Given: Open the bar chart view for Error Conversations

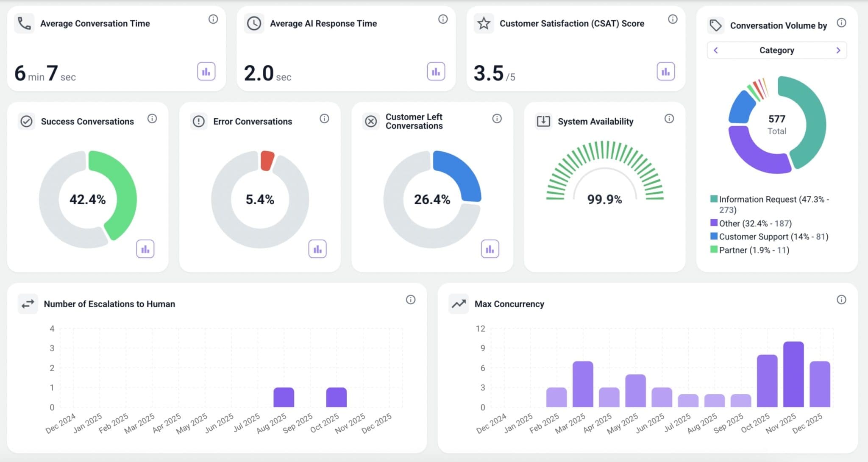Looking at the screenshot, I should pyautogui.click(x=317, y=249).
